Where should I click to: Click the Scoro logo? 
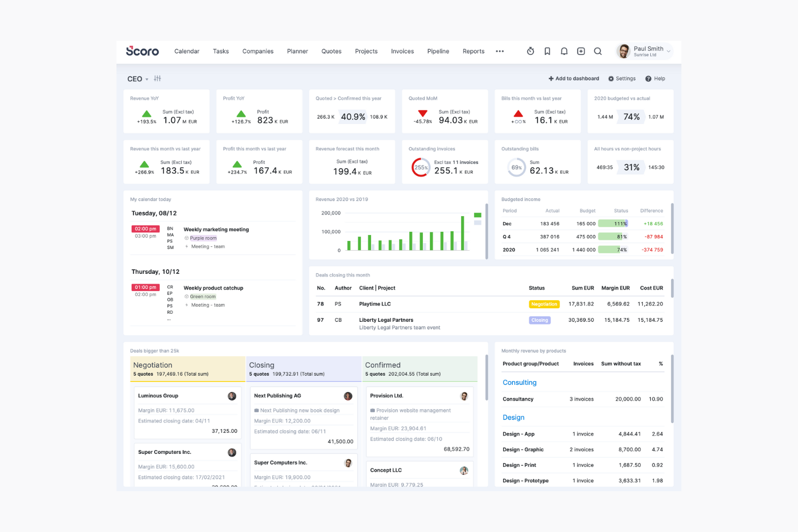coord(142,51)
